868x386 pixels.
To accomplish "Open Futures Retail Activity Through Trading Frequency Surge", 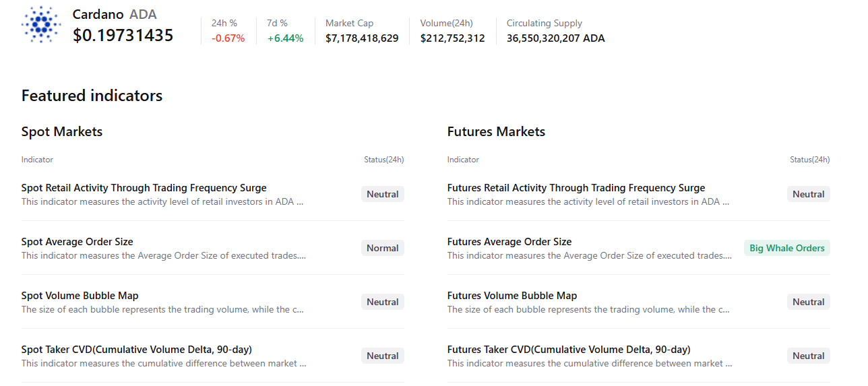I will point(576,188).
